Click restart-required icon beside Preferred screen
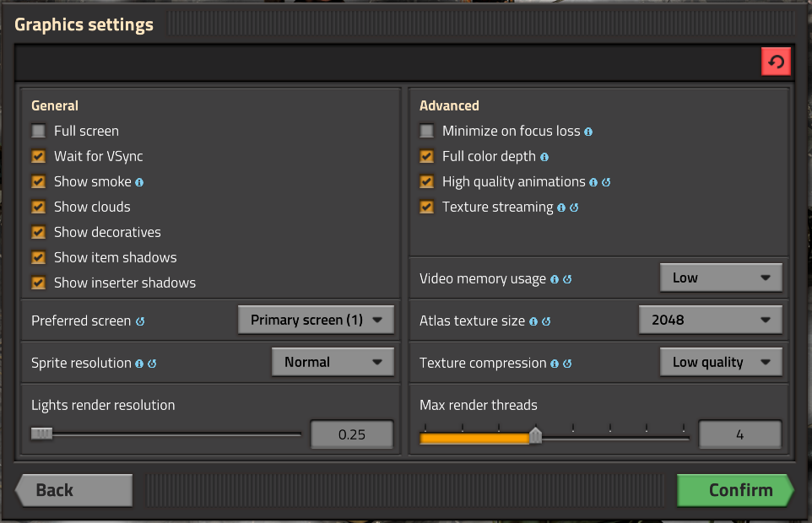The width and height of the screenshot is (812, 523). tap(140, 321)
